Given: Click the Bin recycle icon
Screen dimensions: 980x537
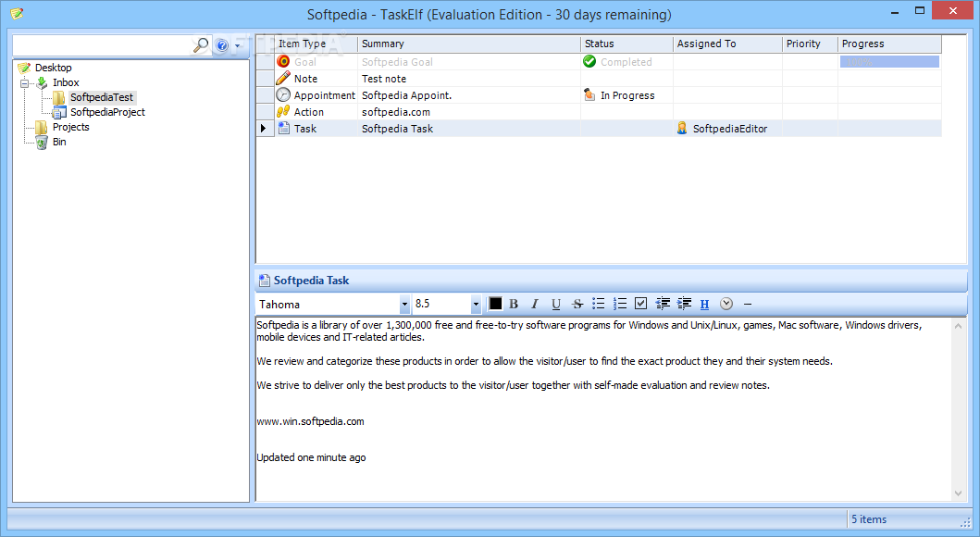Looking at the screenshot, I should pyautogui.click(x=42, y=143).
